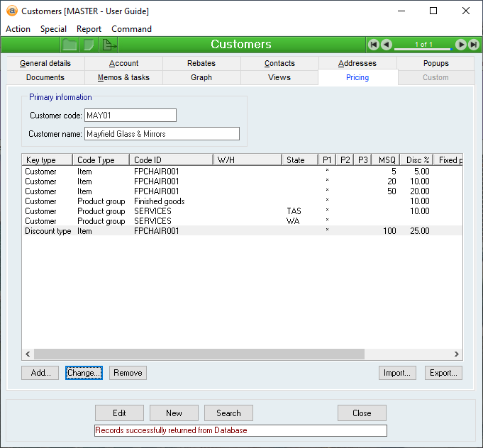
Task: Jump to the last customer record
Action: coord(473,45)
